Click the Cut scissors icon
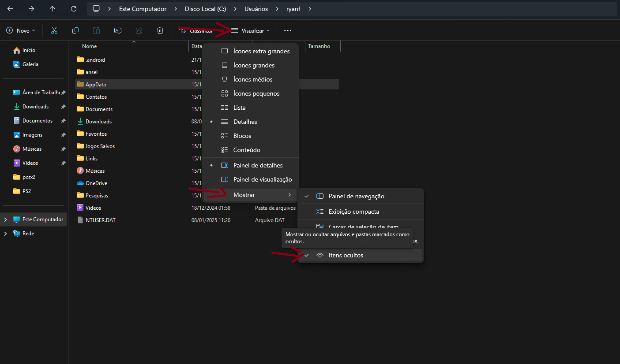 tap(54, 30)
